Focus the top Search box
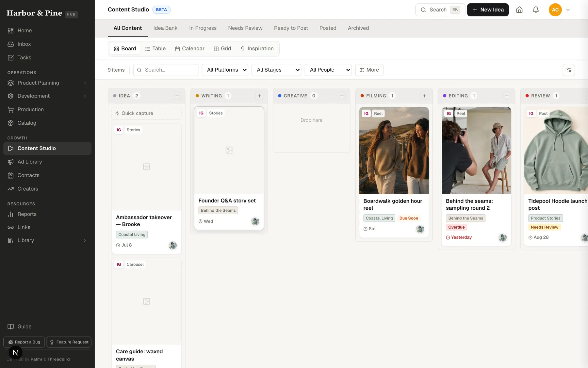Image resolution: width=588 pixels, height=368 pixels. coord(440,10)
